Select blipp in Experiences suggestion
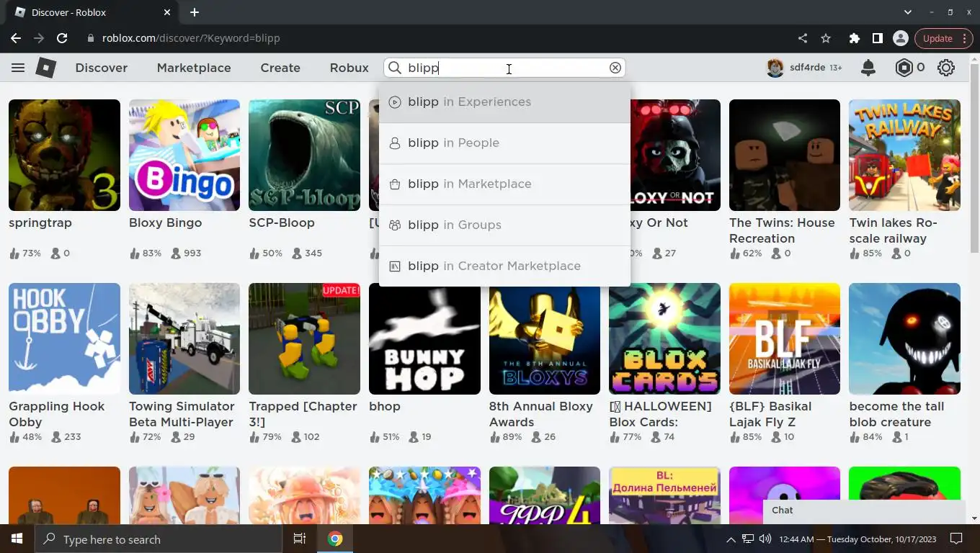The width and height of the screenshot is (980, 553). pos(504,102)
